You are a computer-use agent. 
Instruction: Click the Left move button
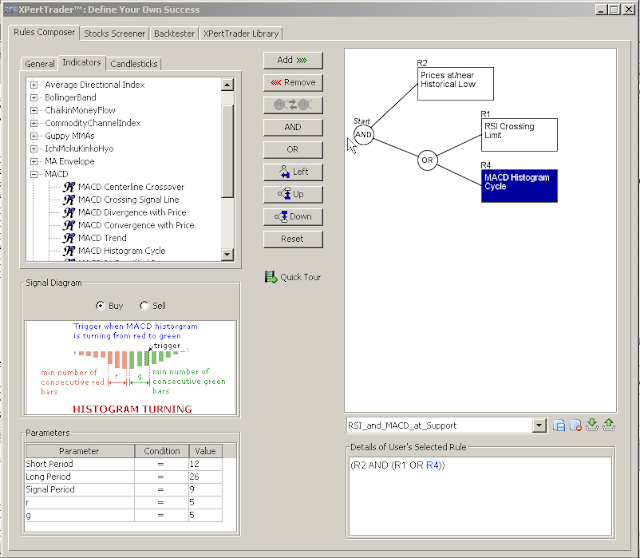(x=293, y=172)
